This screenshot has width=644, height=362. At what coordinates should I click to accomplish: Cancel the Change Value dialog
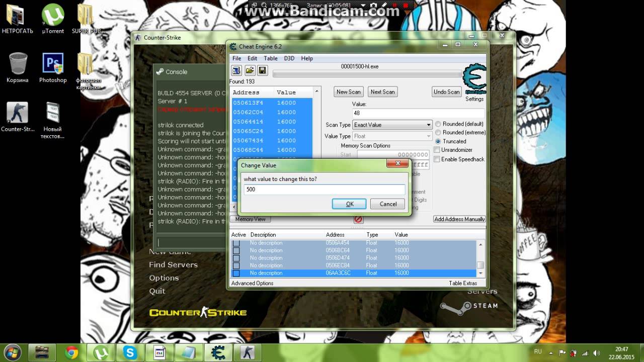click(x=388, y=204)
